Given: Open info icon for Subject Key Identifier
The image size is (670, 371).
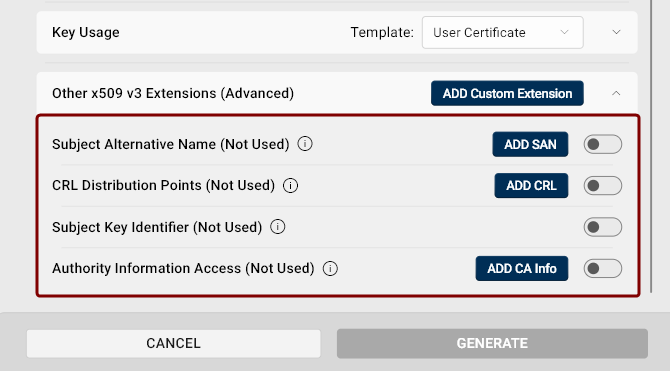Looking at the screenshot, I should [x=278, y=227].
